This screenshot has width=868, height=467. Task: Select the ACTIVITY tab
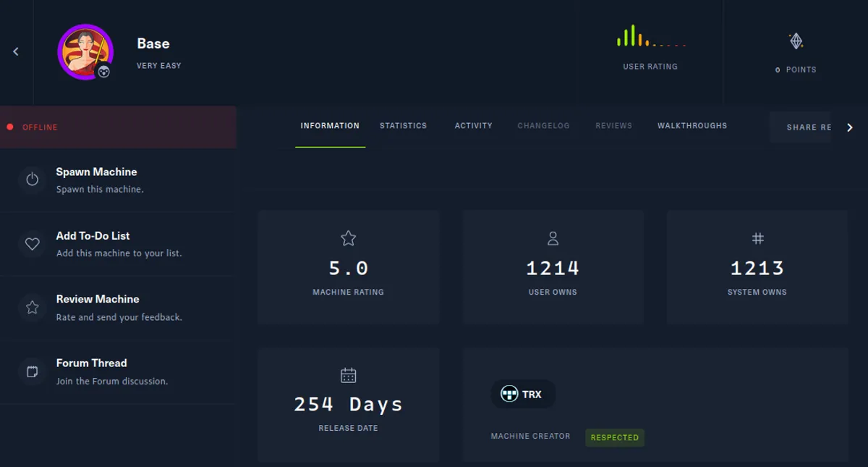click(x=473, y=125)
